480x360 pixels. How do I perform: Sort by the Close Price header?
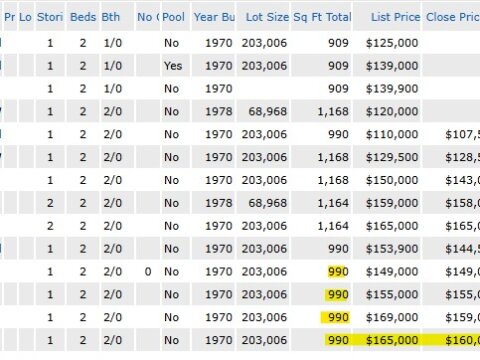pos(453,17)
